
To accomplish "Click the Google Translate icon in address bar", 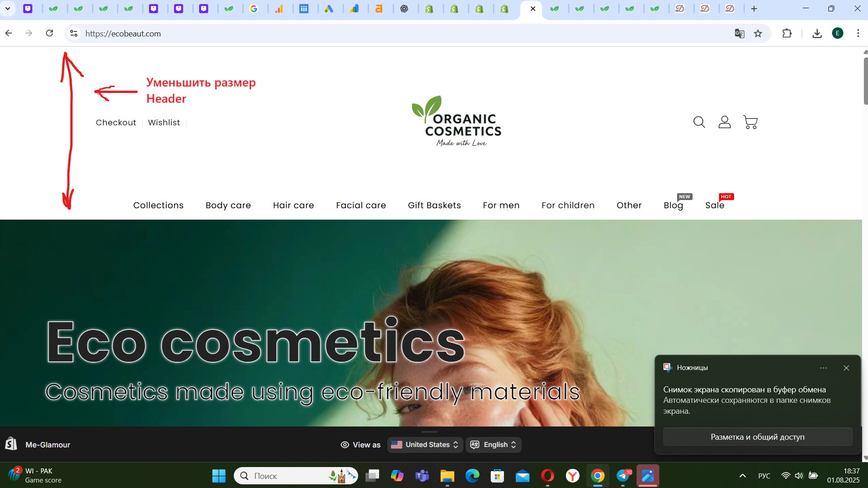I will point(740,33).
